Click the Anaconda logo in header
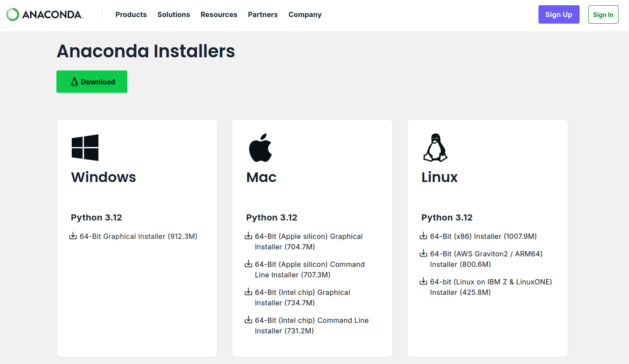Image resolution: width=629 pixels, height=364 pixels. click(x=44, y=14)
